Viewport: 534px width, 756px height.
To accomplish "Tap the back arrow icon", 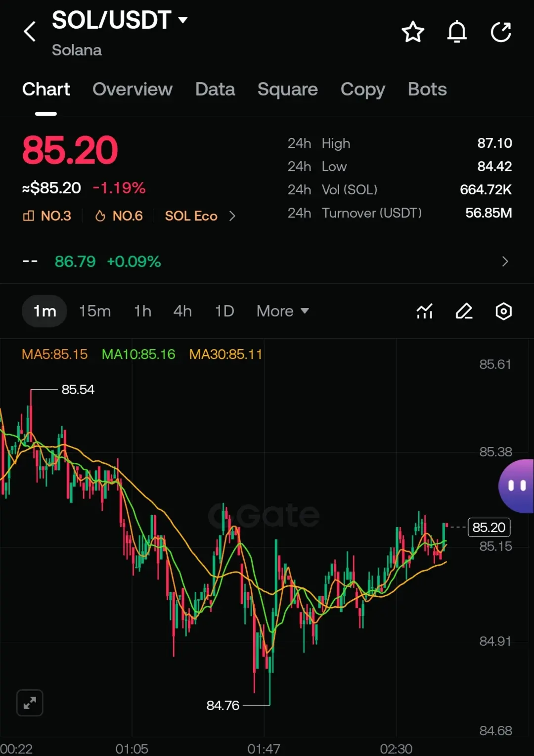I will pyautogui.click(x=30, y=32).
